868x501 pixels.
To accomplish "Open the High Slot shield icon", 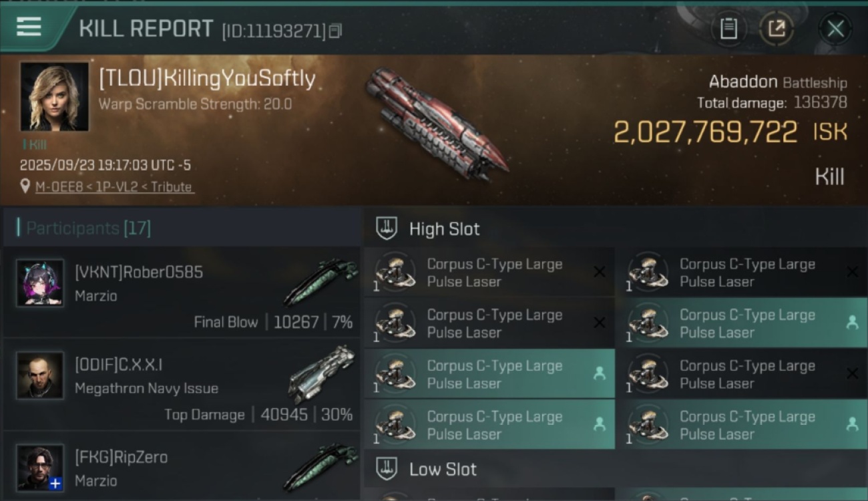I will click(387, 228).
